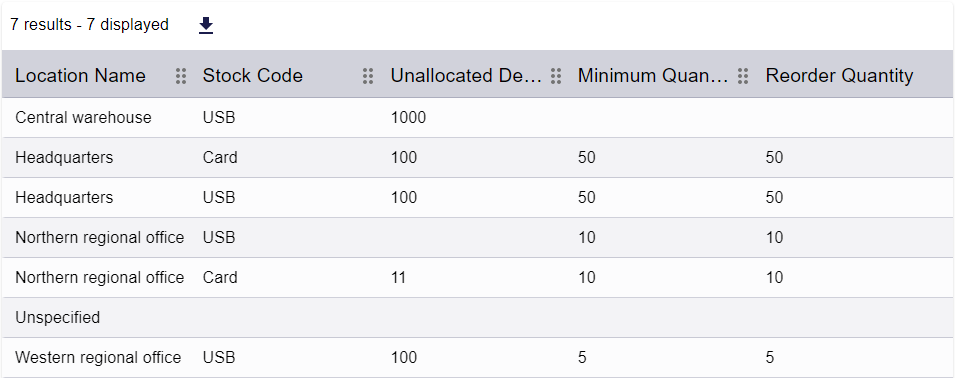Select the Headquarters Card row
Screen dimensions: 955x378
click(478, 158)
